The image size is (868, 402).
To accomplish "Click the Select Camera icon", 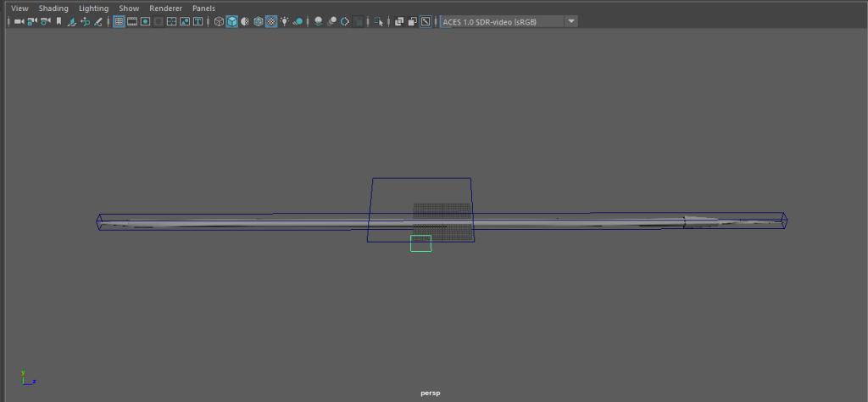I will coord(18,21).
